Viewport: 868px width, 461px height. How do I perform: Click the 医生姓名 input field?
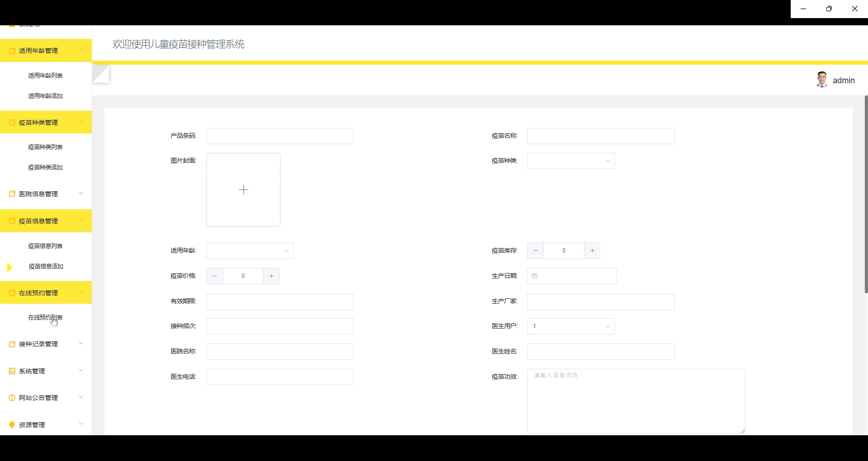click(601, 352)
